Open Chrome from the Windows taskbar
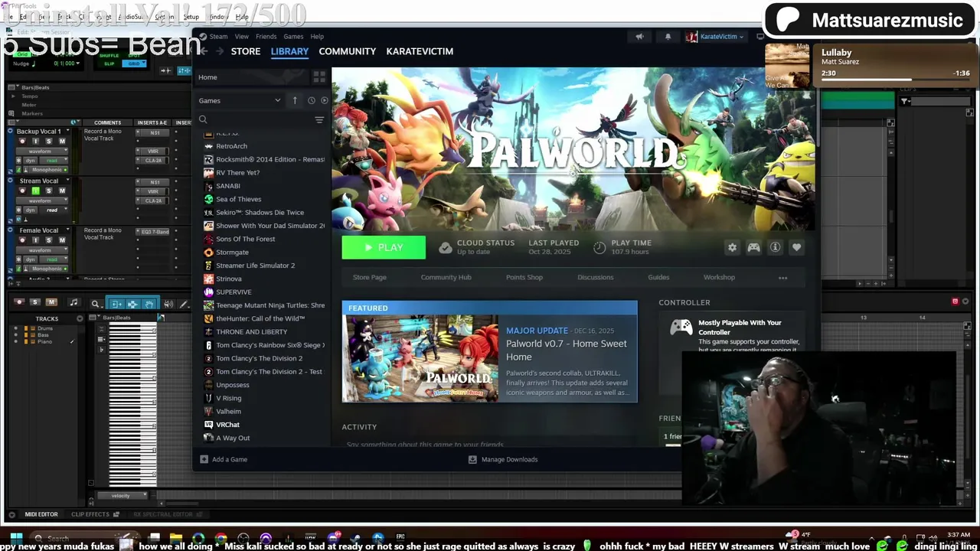The width and height of the screenshot is (980, 551). 221,538
